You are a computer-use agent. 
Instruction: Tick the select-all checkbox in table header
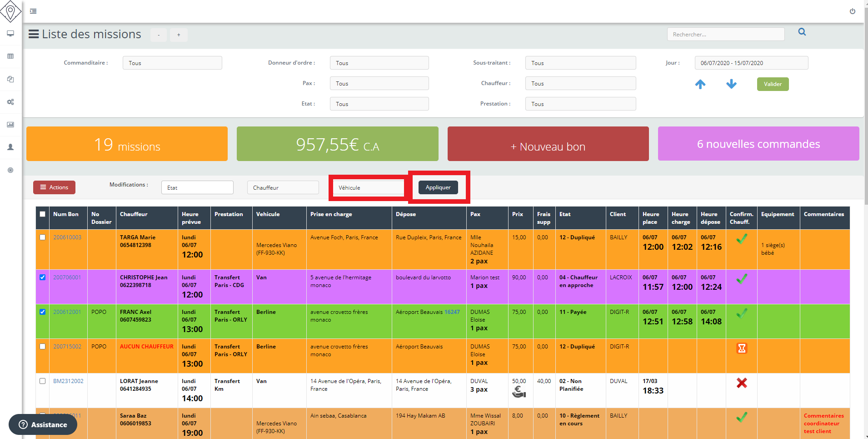pyautogui.click(x=42, y=214)
